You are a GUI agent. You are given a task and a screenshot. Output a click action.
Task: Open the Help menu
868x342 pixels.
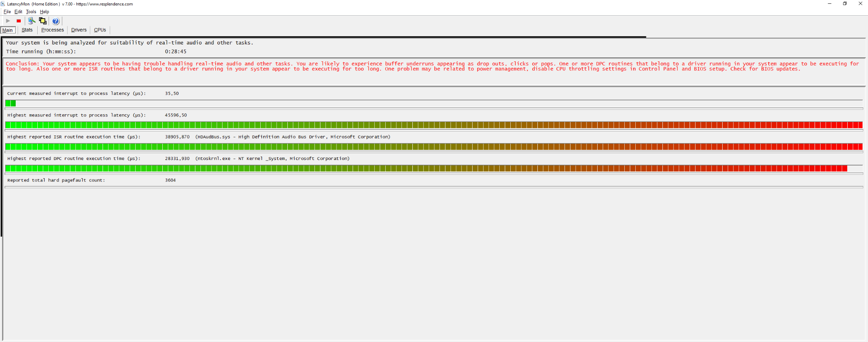tap(45, 12)
